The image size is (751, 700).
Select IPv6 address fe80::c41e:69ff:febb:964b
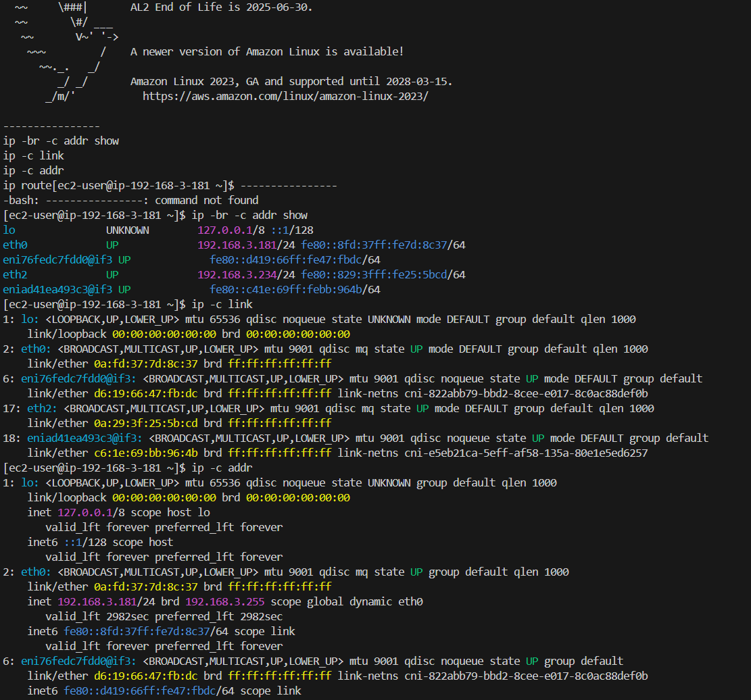tap(286, 289)
